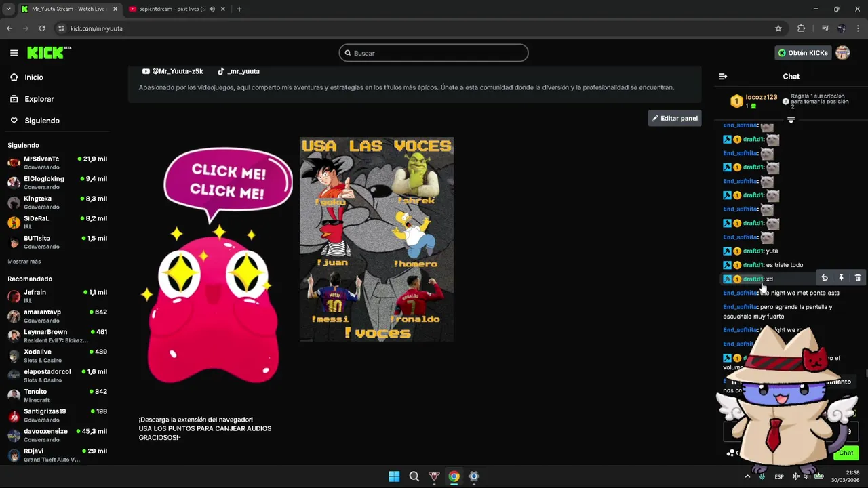Viewport: 868px width, 488px height.
Task: Open BUTIsito channel in sidebar
Action: (x=57, y=241)
